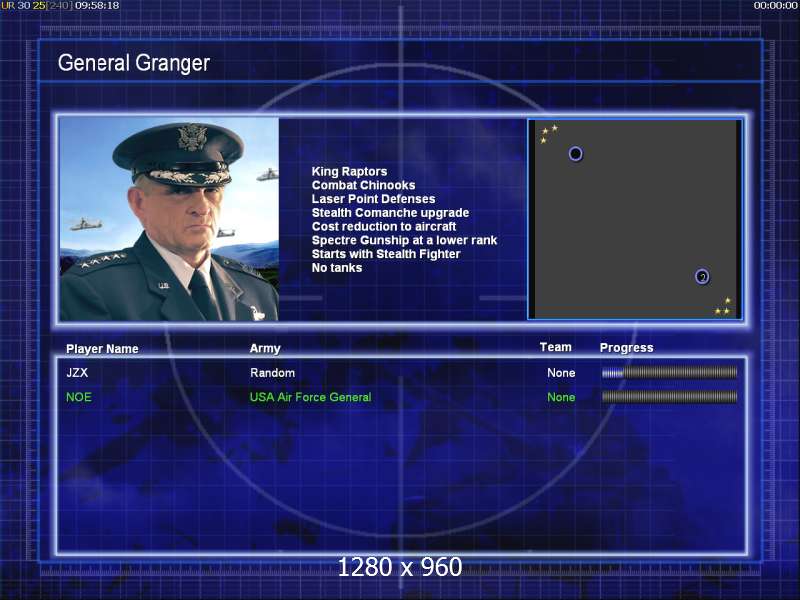Click the star cluster beside the unnumbered minimap marker
The image size is (800, 600).
pos(549,134)
